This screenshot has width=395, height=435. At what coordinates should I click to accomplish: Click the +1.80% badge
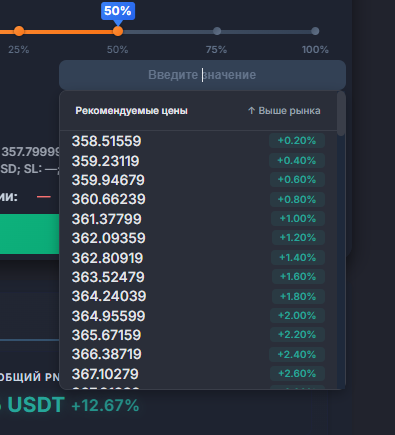298,296
